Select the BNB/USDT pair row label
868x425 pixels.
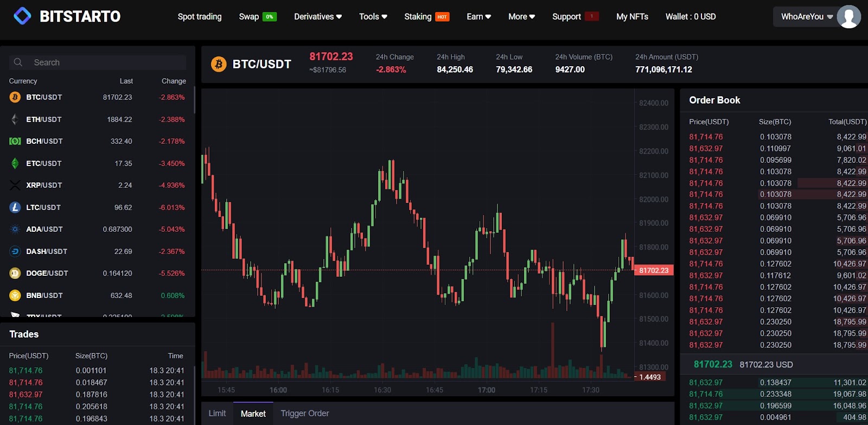44,295
